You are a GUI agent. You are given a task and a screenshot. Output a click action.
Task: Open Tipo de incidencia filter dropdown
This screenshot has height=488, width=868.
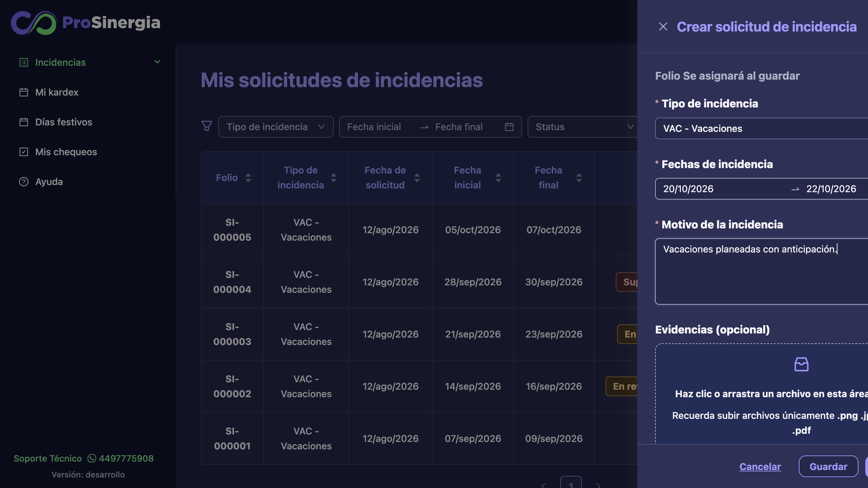[x=276, y=127]
